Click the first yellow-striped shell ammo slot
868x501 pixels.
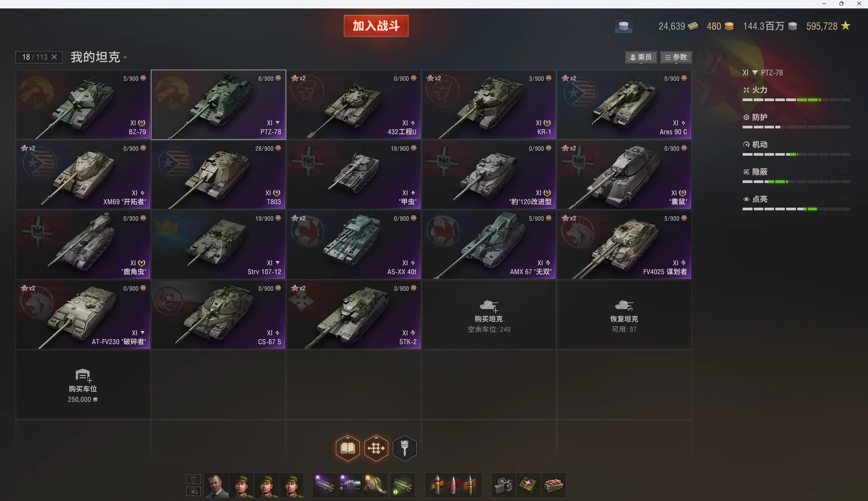tap(437, 485)
